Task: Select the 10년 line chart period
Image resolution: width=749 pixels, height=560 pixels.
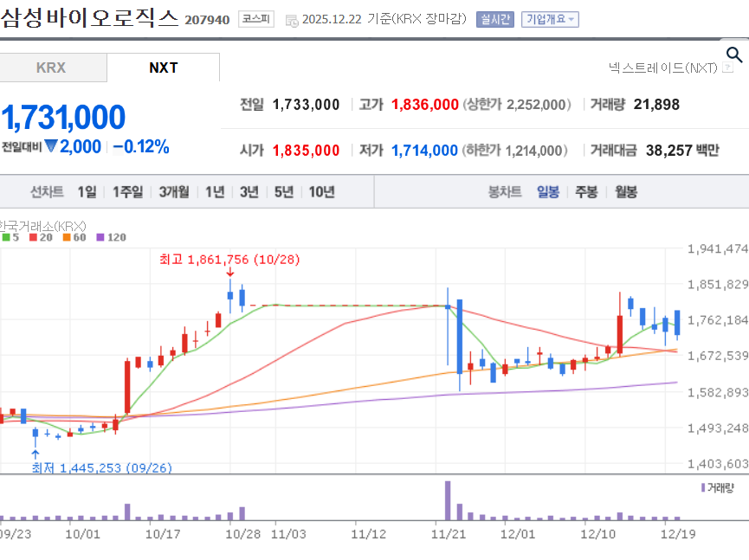Action: pos(321,192)
